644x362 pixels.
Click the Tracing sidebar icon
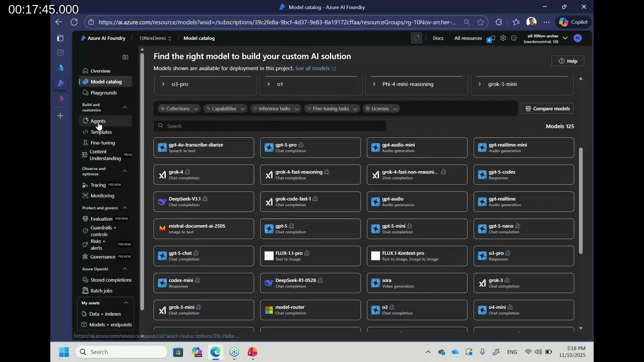[85, 185]
